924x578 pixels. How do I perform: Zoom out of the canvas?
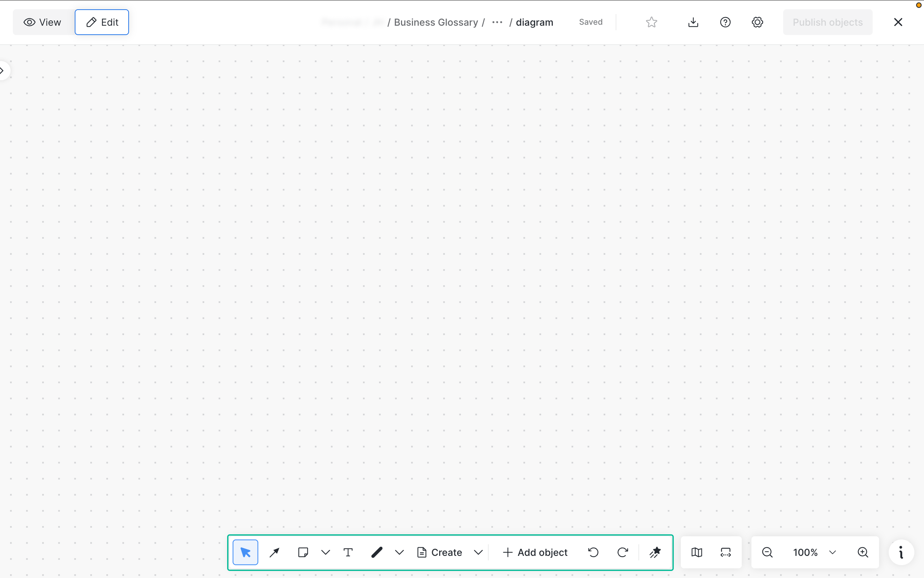click(767, 552)
